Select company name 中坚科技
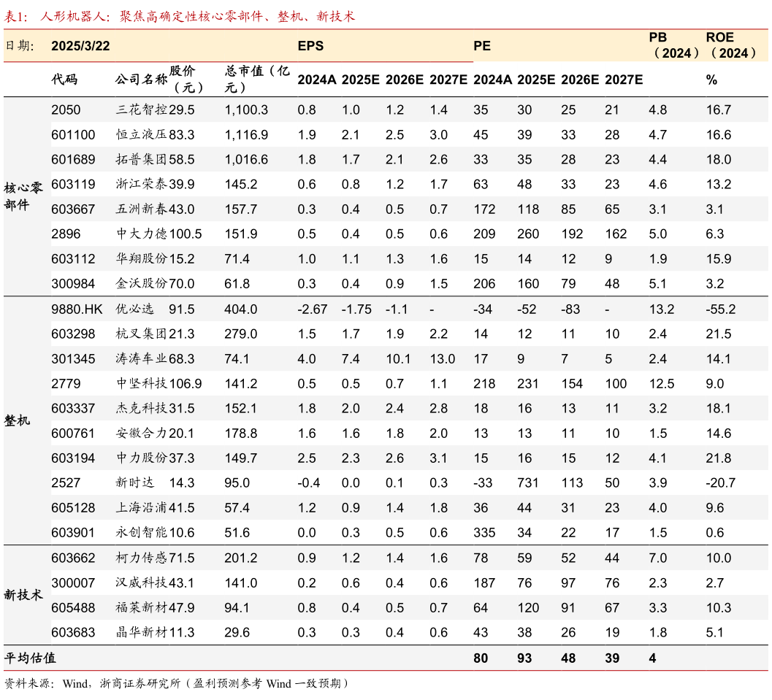Image resolution: width=772 pixels, height=700 pixels. tap(142, 384)
